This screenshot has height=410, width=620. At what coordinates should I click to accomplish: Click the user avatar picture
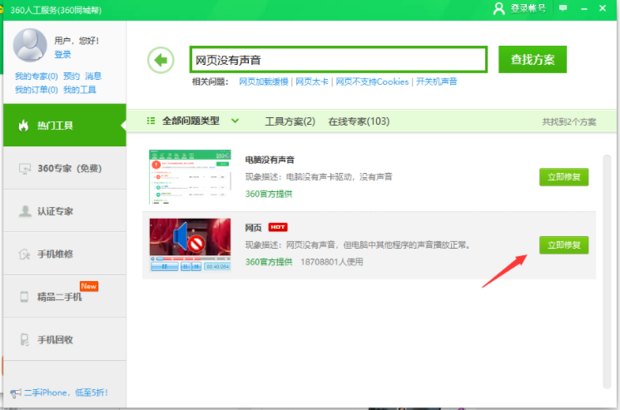point(30,45)
